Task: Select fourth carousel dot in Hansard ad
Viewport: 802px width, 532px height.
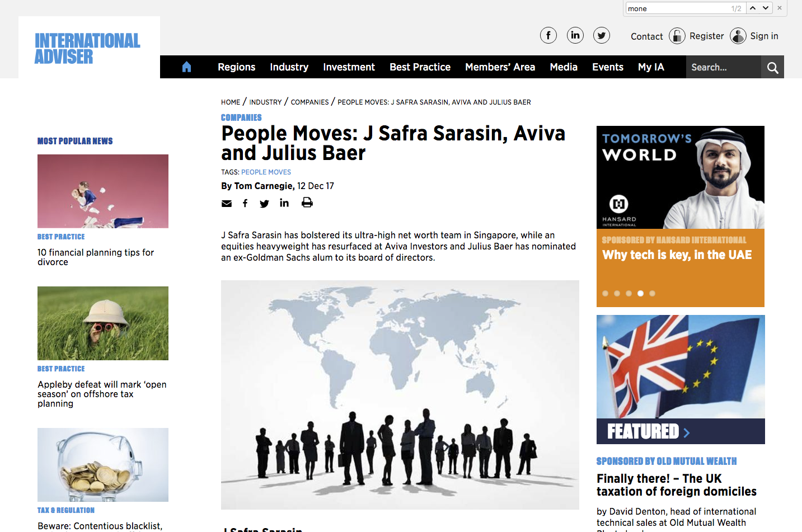Action: pos(640,293)
